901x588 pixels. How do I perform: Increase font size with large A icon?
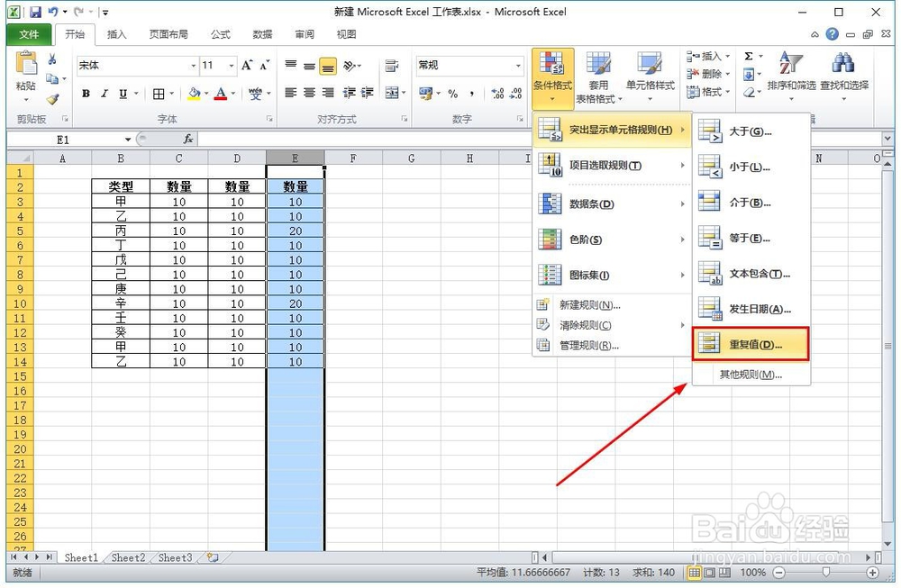click(x=247, y=66)
